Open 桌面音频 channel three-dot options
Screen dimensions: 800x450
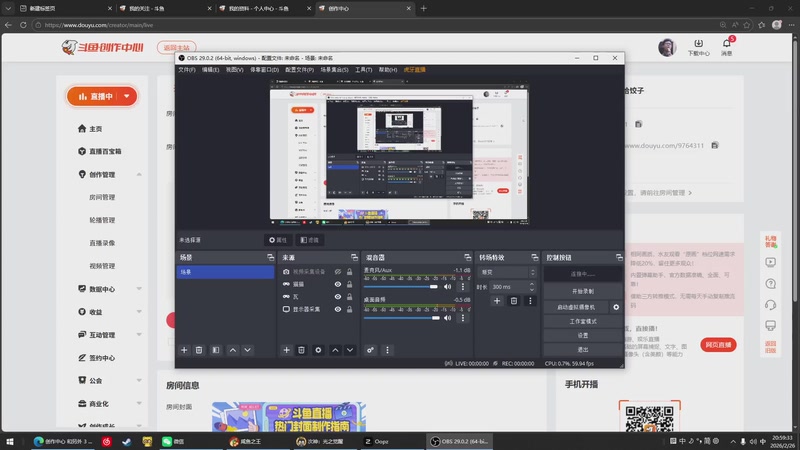coord(463,318)
